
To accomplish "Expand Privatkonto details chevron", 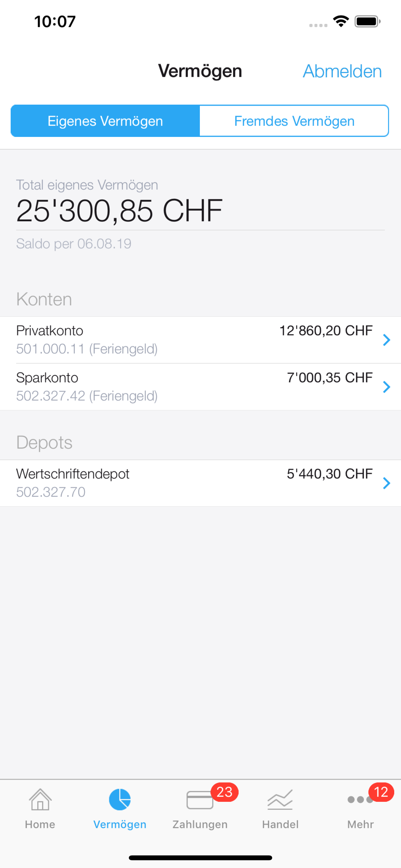I will [x=386, y=340].
